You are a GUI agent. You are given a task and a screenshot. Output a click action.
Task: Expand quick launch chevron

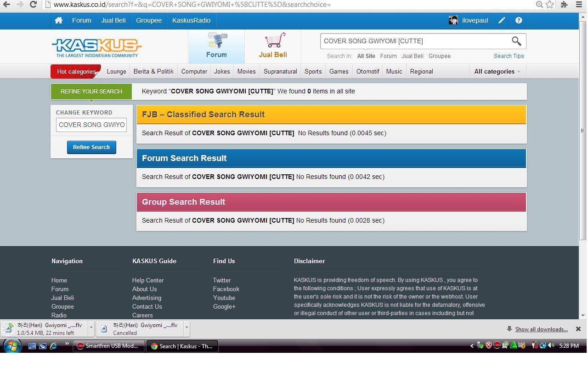click(x=67, y=344)
